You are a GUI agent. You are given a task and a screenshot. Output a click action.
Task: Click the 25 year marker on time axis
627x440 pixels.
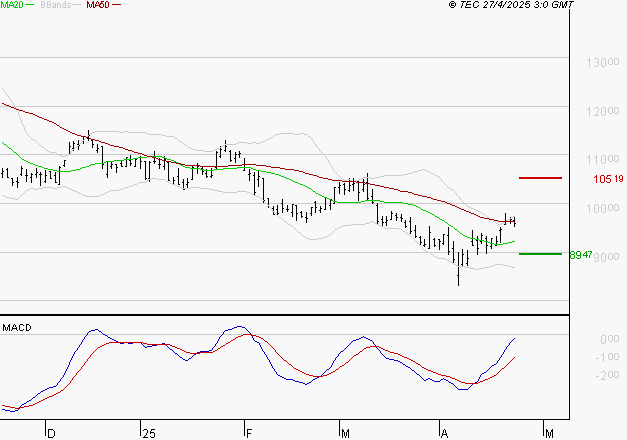pyautogui.click(x=148, y=433)
